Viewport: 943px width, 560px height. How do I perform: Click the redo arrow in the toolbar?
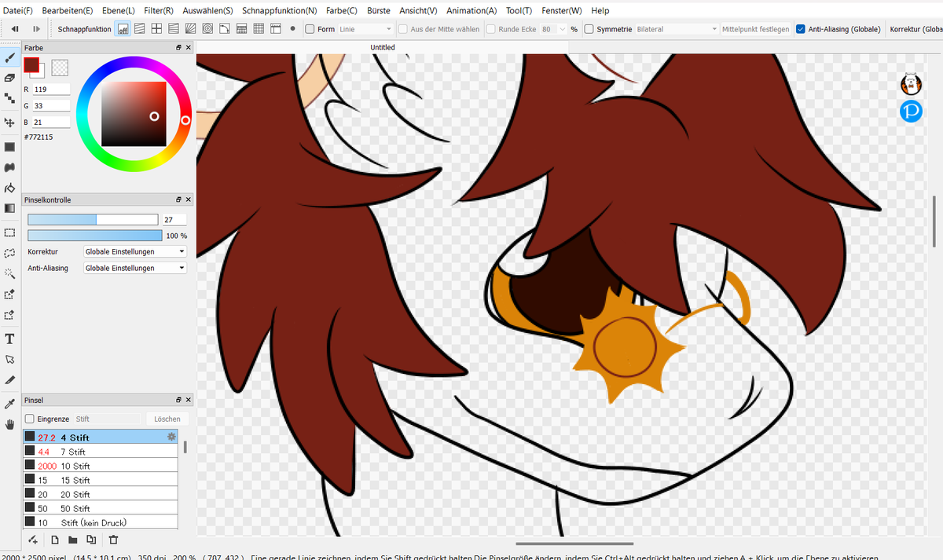pos(36,29)
